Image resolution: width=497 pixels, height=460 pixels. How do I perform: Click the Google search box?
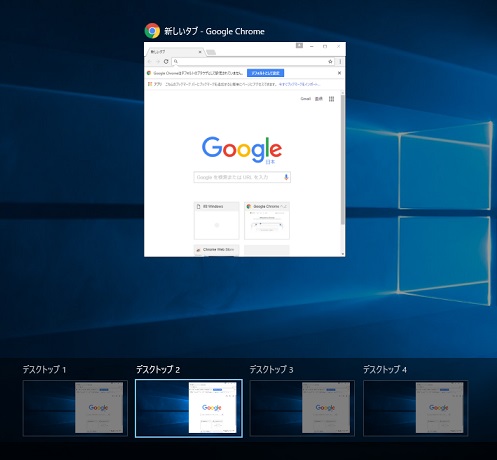(242, 177)
